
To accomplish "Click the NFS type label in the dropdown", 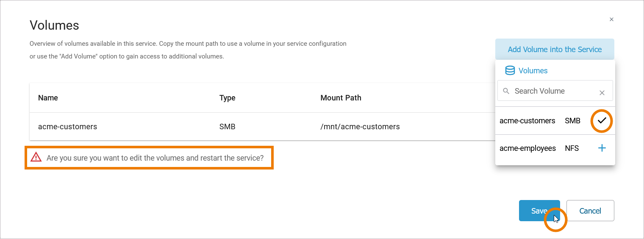I will (x=572, y=148).
